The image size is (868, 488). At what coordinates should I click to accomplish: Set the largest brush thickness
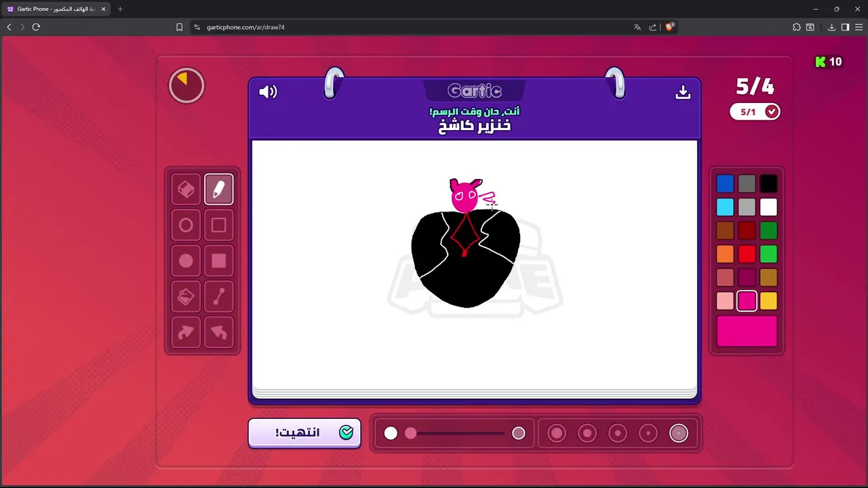(557, 433)
